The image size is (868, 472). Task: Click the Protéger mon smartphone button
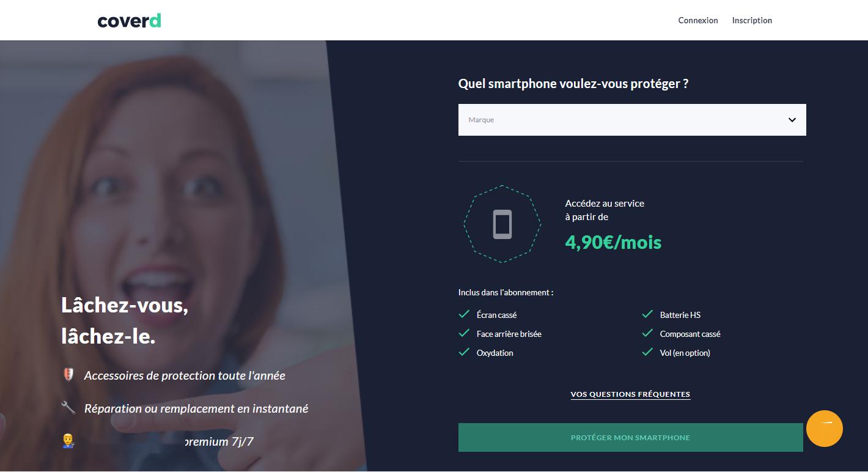630,438
